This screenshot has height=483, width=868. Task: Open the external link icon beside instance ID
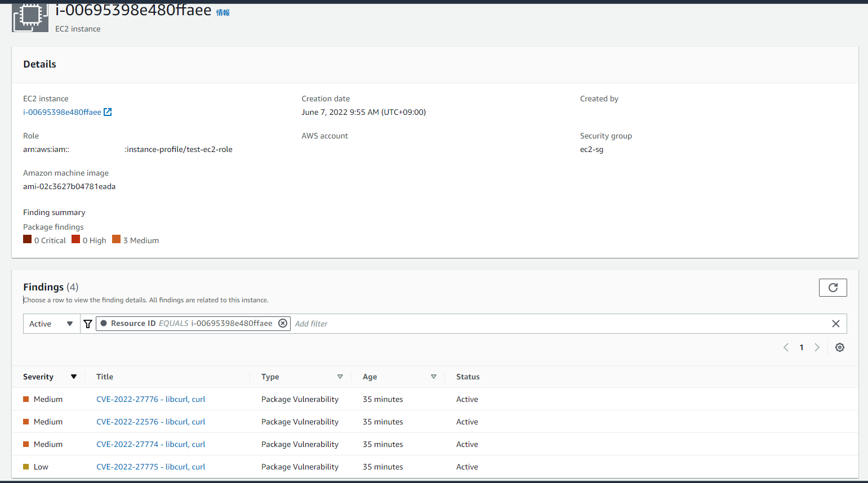(x=108, y=112)
